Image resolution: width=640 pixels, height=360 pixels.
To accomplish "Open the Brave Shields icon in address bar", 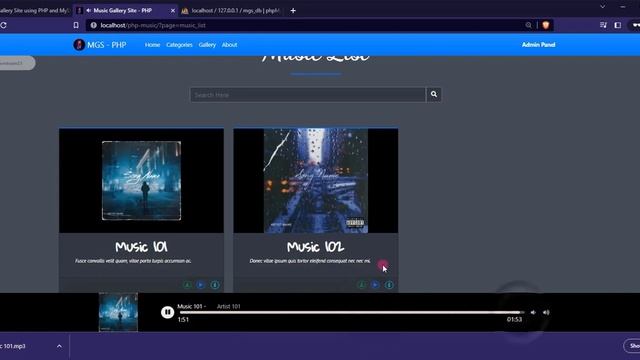I will click(x=546, y=25).
